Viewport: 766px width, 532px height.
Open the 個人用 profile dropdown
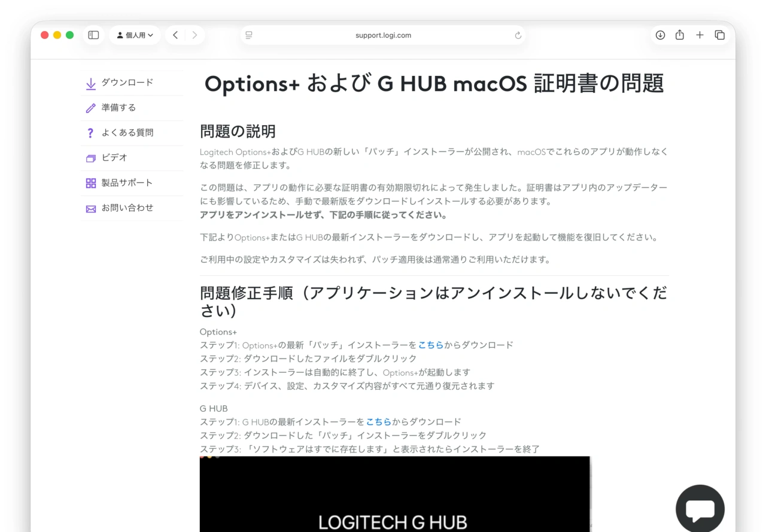[x=135, y=35]
